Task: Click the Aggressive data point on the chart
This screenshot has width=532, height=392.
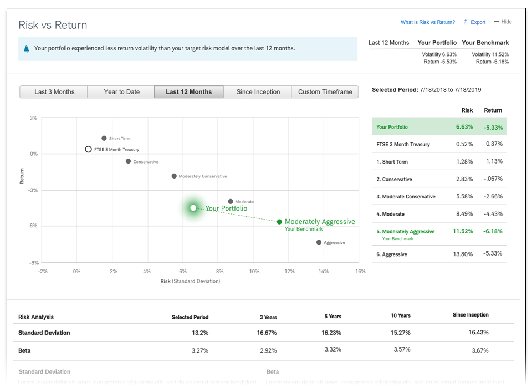Action: tap(319, 242)
